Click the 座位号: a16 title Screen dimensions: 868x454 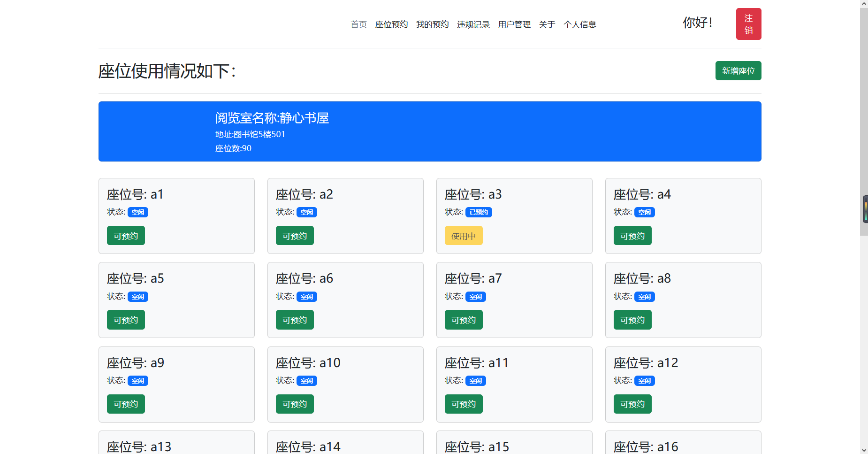coord(646,446)
